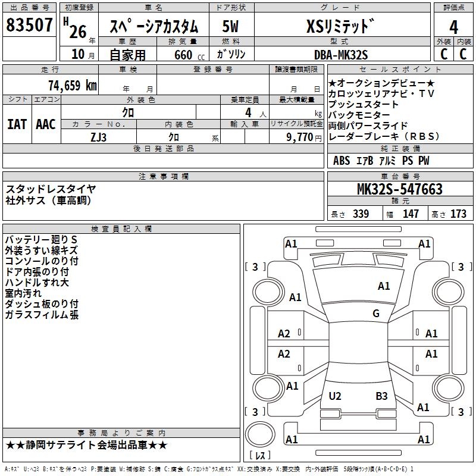Click the C rating under 内装
The width and height of the screenshot is (476, 476).
(463, 54)
